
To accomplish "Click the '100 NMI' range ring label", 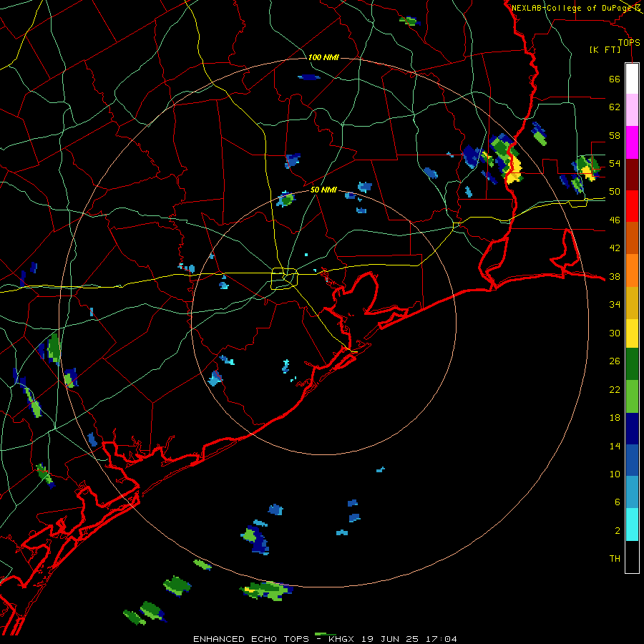I will (x=323, y=57).
